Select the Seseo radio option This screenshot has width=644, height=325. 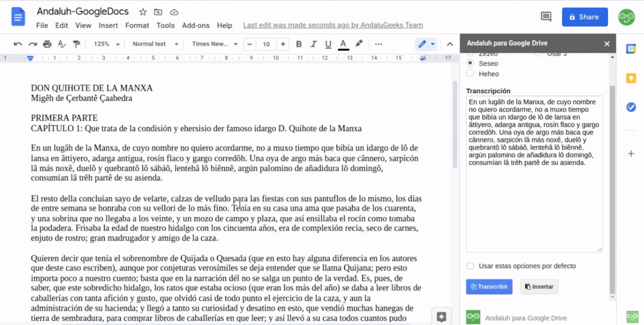tap(470, 63)
